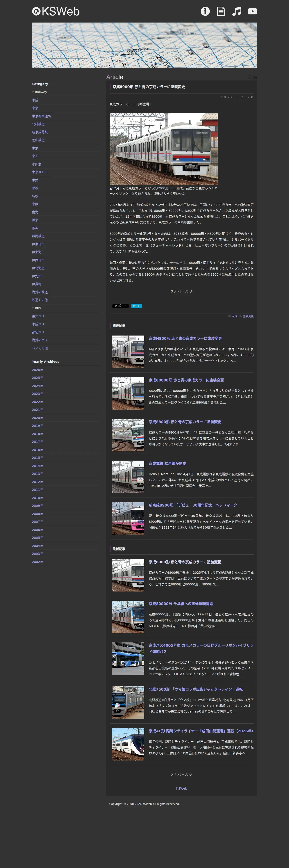Click the music note icon in header
Screen dimensions: 289x868
pos(237,11)
